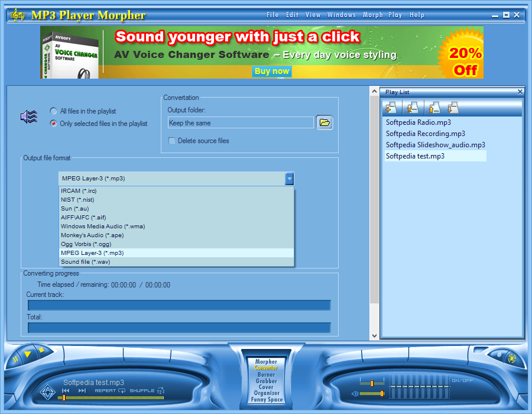The height and width of the screenshot is (414, 532).
Task: Switch to the Organizer module
Action: click(267, 393)
